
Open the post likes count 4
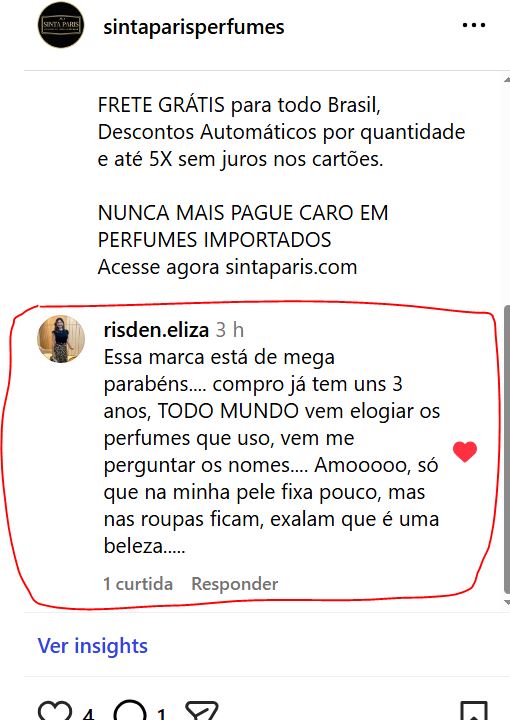point(89,713)
